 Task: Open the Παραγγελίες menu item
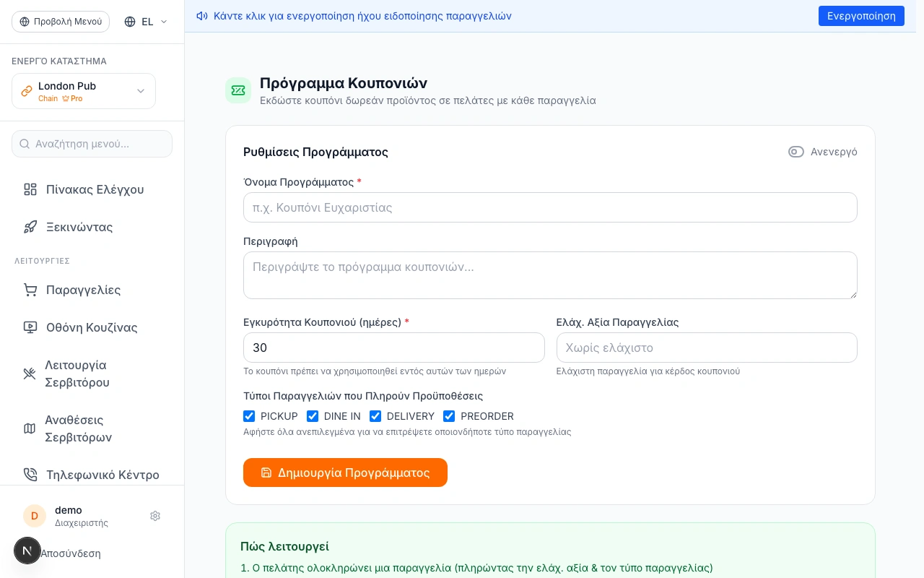(x=92, y=290)
